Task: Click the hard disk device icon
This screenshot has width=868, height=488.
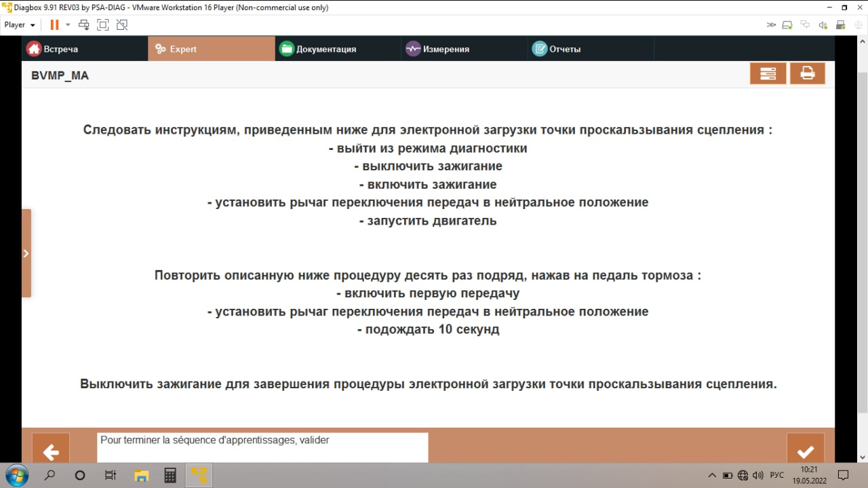Action: point(787,25)
